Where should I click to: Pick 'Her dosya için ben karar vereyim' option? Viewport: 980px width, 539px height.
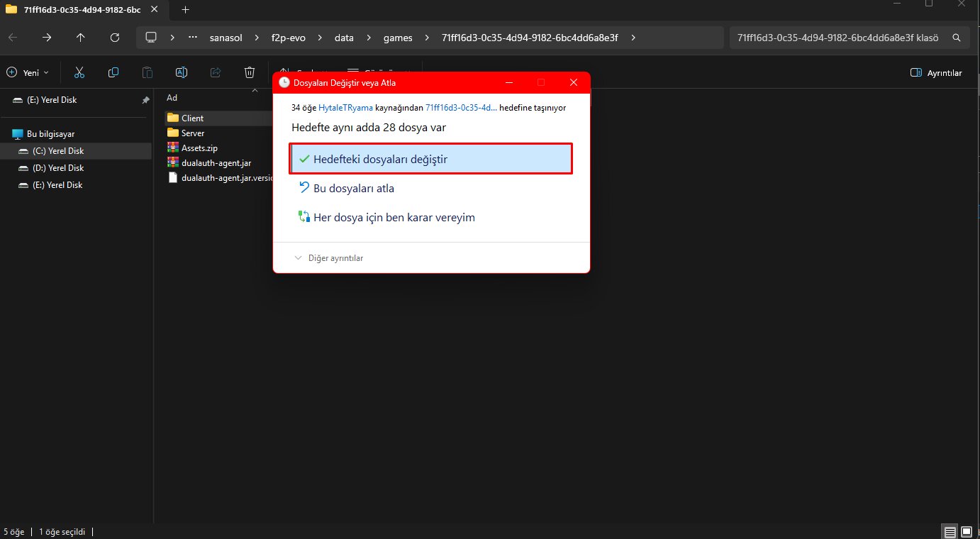pyautogui.click(x=394, y=217)
